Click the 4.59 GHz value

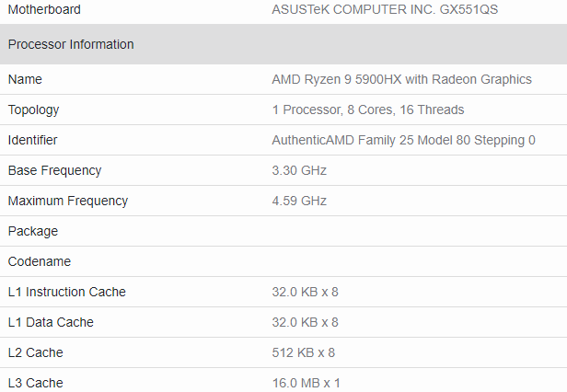click(299, 201)
